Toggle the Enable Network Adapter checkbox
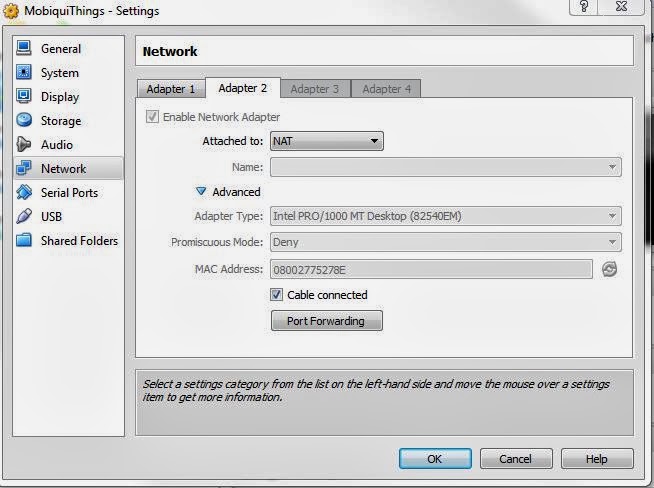 [152, 116]
